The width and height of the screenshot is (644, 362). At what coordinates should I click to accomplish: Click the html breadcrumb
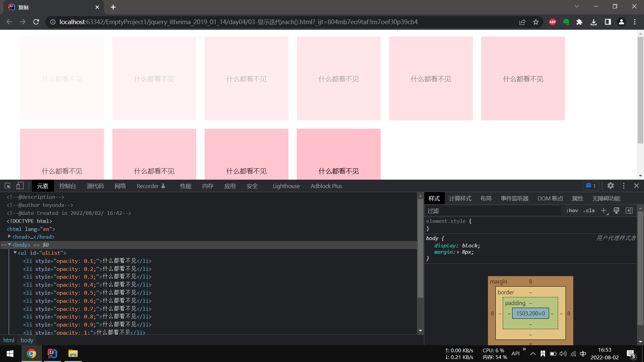coord(9,340)
